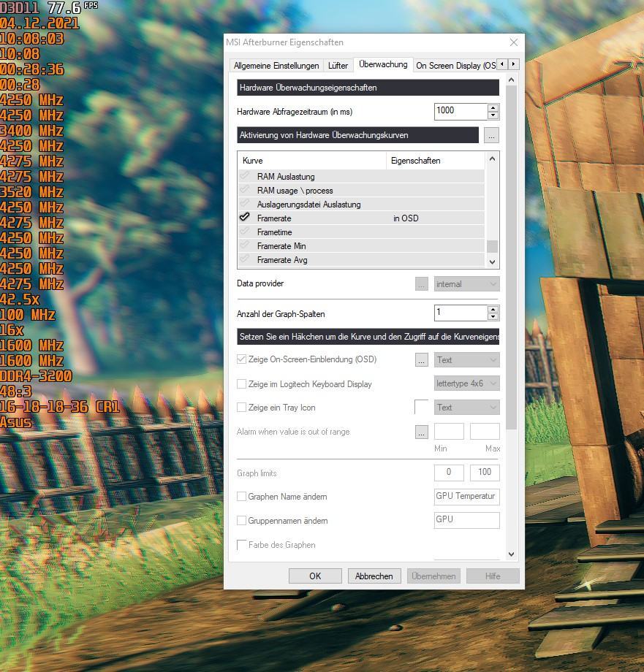Cancel with the Abbrechen button
Viewport: 644px width, 672px height.
click(374, 576)
